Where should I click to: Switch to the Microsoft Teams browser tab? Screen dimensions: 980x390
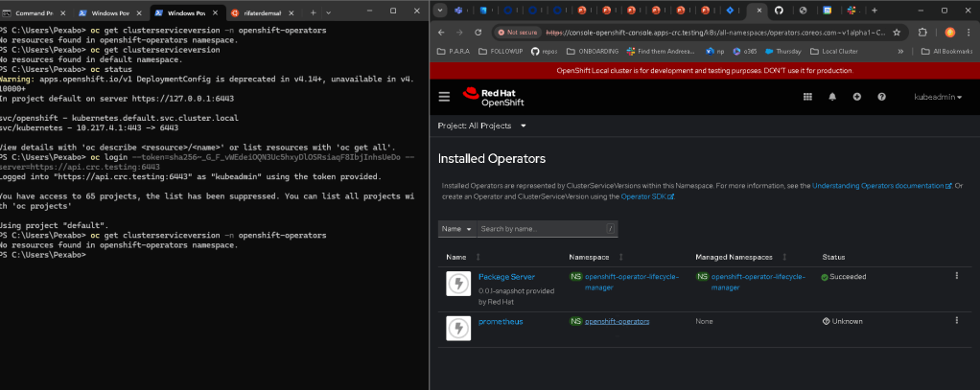459,11
